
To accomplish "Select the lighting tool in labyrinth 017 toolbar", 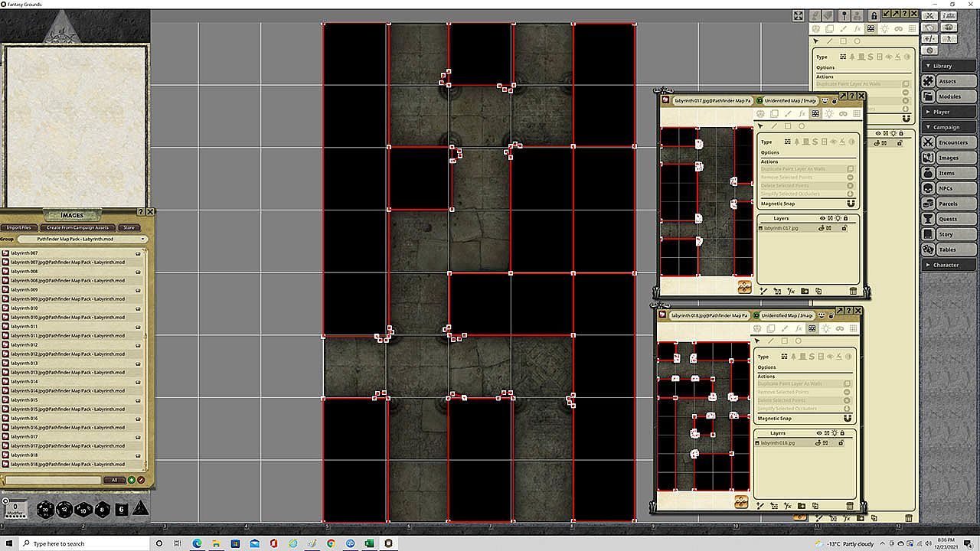I will click(829, 114).
